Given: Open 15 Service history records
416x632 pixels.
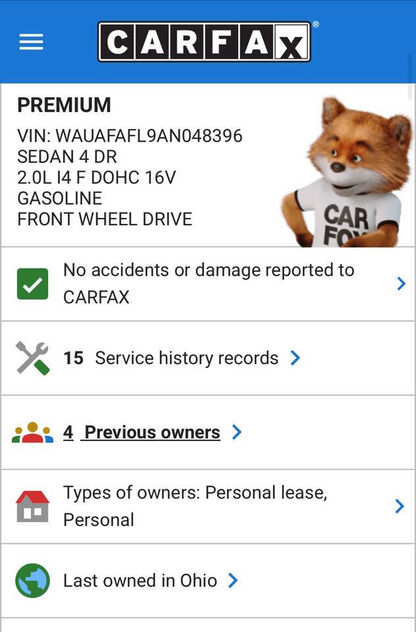Looking at the screenshot, I should (x=171, y=358).
